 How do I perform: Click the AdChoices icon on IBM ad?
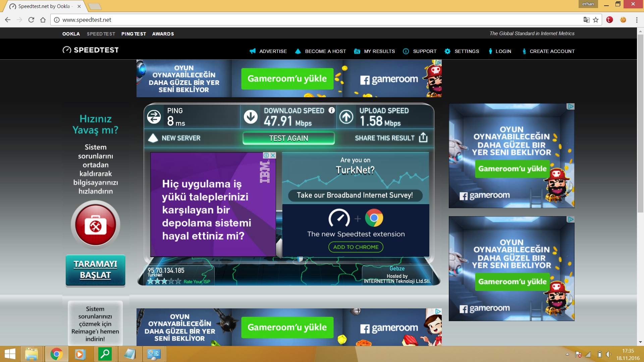click(266, 155)
